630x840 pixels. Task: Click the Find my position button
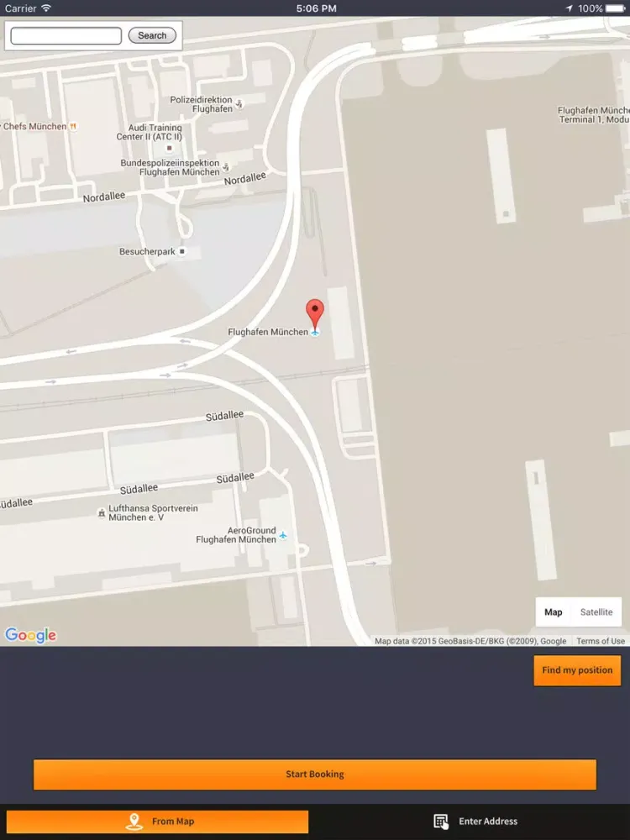tap(577, 670)
